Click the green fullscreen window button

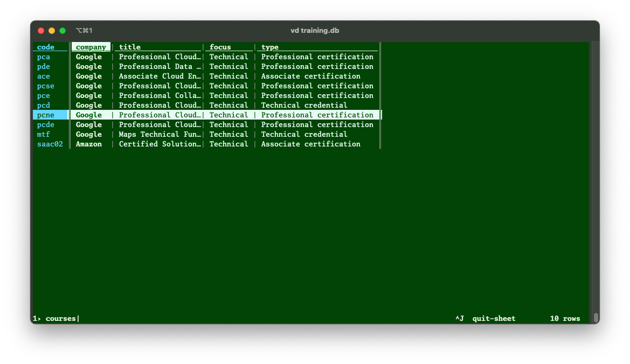pyautogui.click(x=63, y=31)
